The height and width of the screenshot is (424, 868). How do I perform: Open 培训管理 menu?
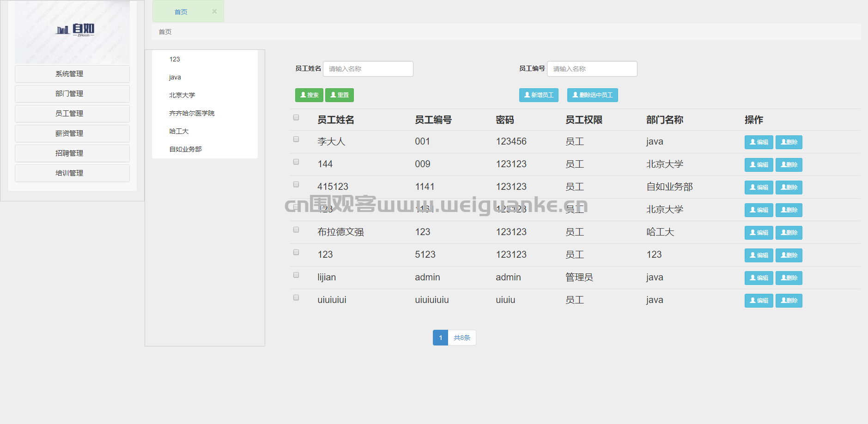[72, 173]
